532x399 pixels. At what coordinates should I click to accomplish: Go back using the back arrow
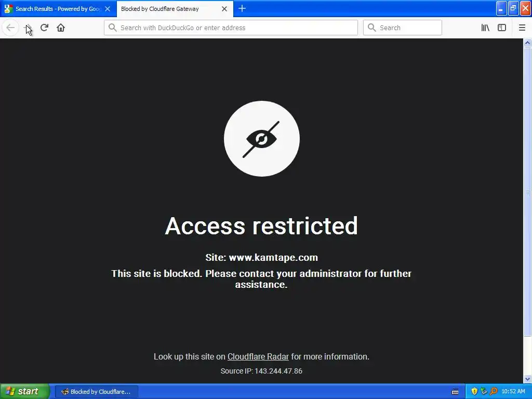(10, 28)
